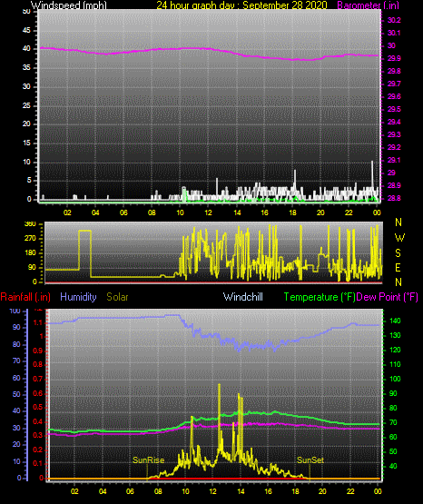The width and height of the screenshot is (423, 504).
Task: Click the 45 mph windspeed tick label
Action: (x=26, y=30)
